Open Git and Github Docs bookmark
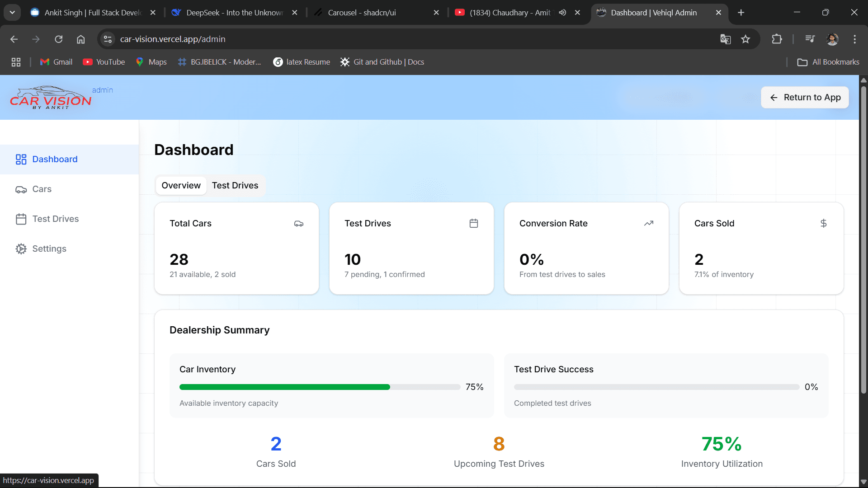Screen dimensions: 868x488 [x=382, y=62]
